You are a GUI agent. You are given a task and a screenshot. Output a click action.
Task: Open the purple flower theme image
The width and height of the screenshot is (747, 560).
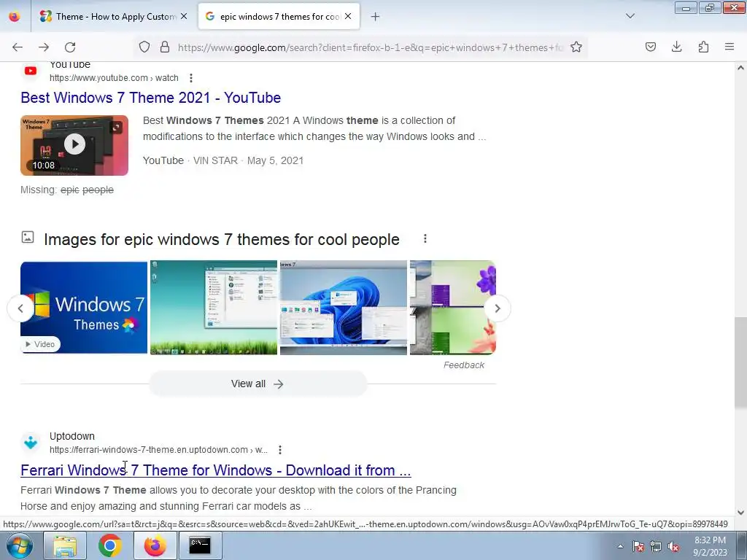click(453, 308)
